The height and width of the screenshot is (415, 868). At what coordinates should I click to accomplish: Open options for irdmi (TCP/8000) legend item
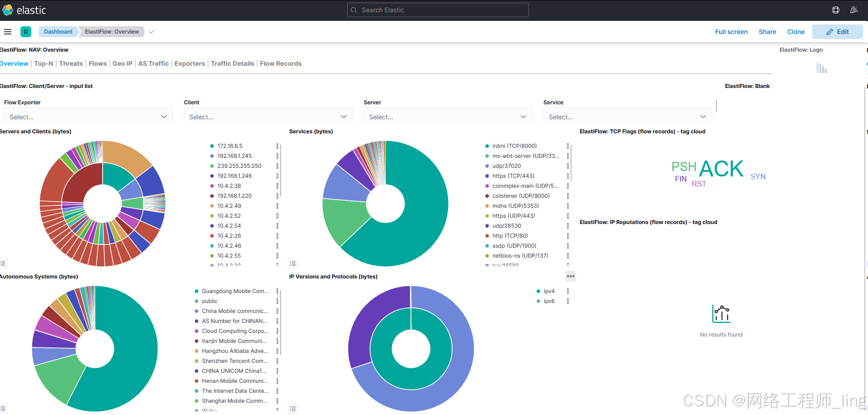(568, 146)
